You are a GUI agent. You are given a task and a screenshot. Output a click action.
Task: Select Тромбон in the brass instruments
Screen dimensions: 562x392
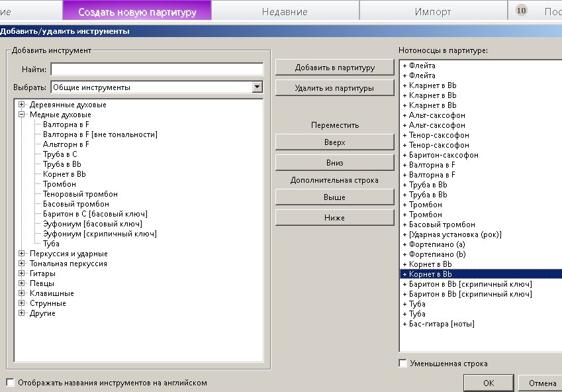pyautogui.click(x=60, y=184)
